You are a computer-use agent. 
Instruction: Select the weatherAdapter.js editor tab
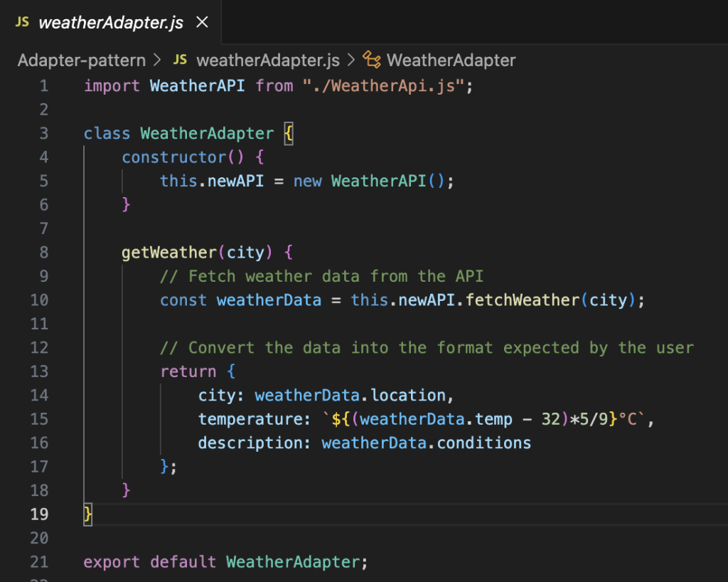110,22
